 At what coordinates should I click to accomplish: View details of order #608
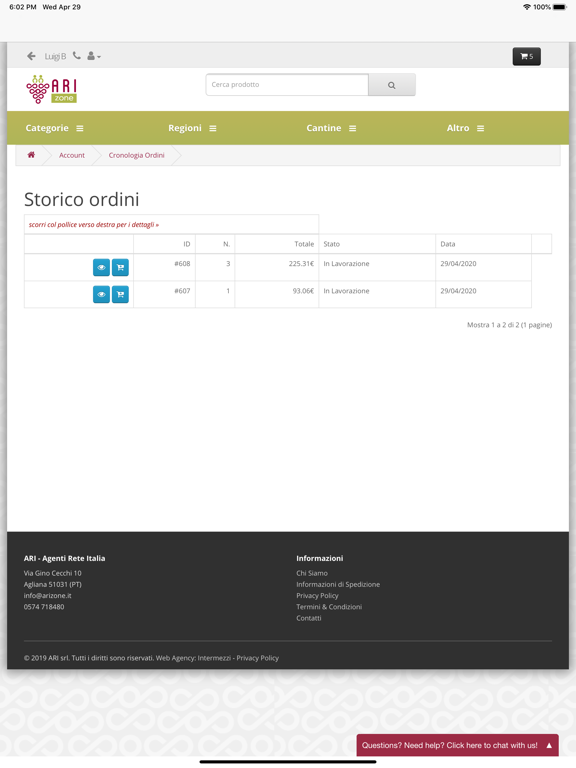[101, 267]
